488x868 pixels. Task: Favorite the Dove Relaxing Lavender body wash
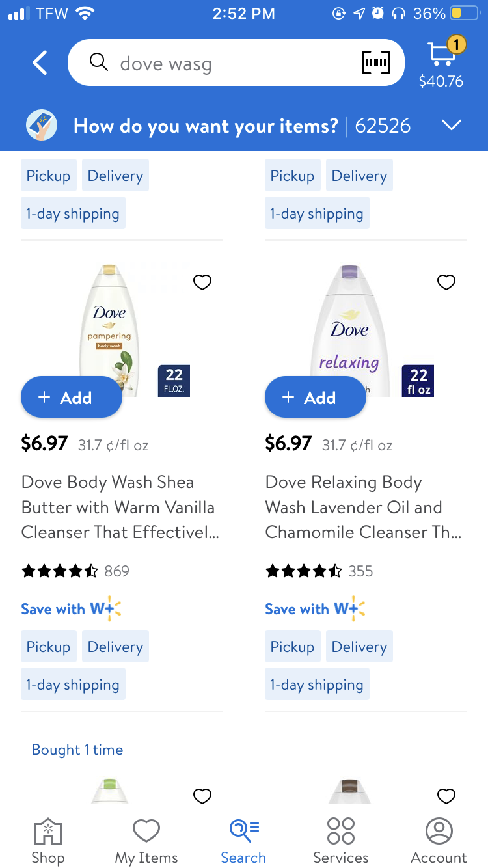tap(446, 282)
